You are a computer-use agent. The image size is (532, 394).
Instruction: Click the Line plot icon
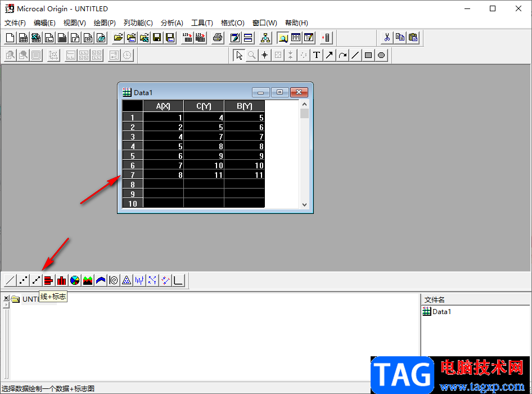pyautogui.click(x=10, y=280)
